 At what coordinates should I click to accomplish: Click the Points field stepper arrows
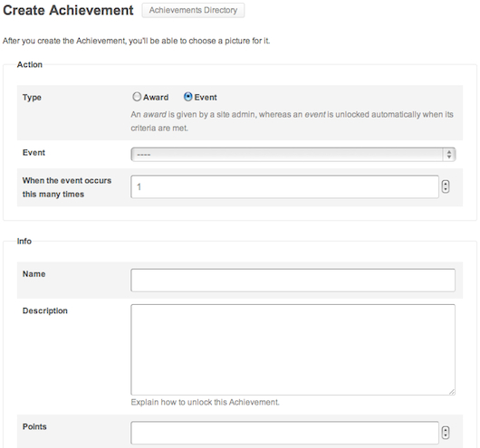[446, 433]
